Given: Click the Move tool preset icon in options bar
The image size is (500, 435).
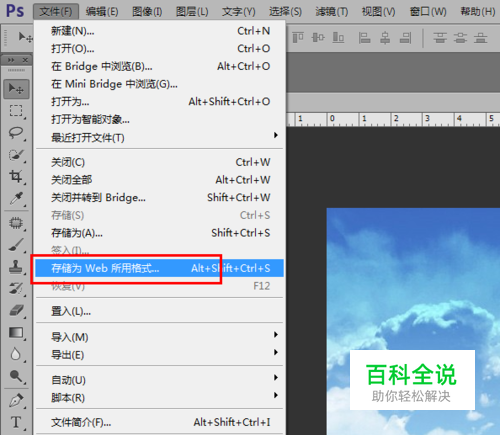Looking at the screenshot, I should (x=25, y=37).
